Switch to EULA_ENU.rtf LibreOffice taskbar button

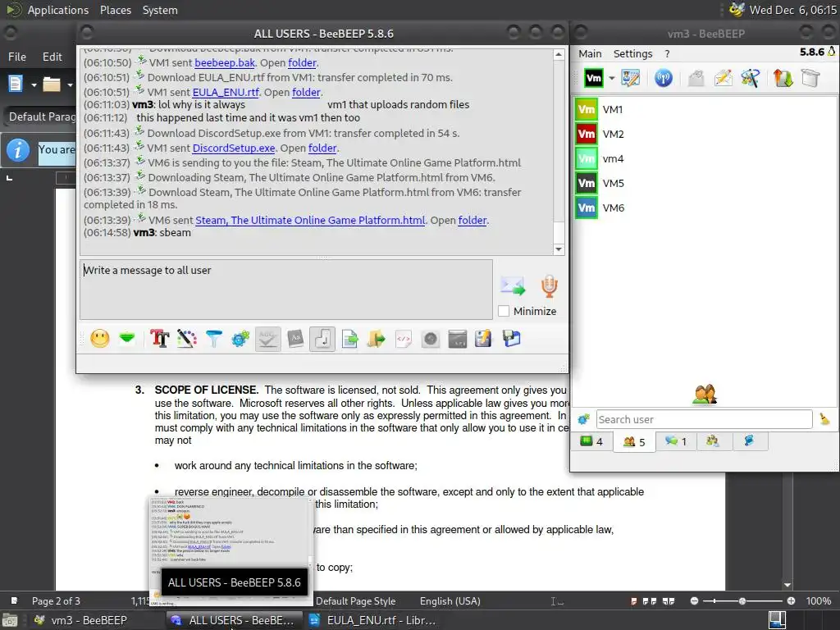[x=375, y=620]
